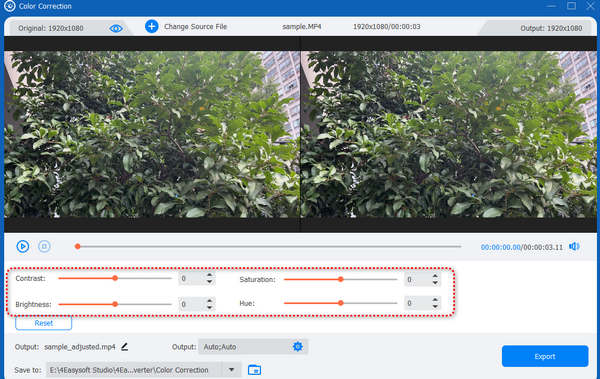The image size is (600, 379).
Task: Stop the video playback
Action: 44,246
